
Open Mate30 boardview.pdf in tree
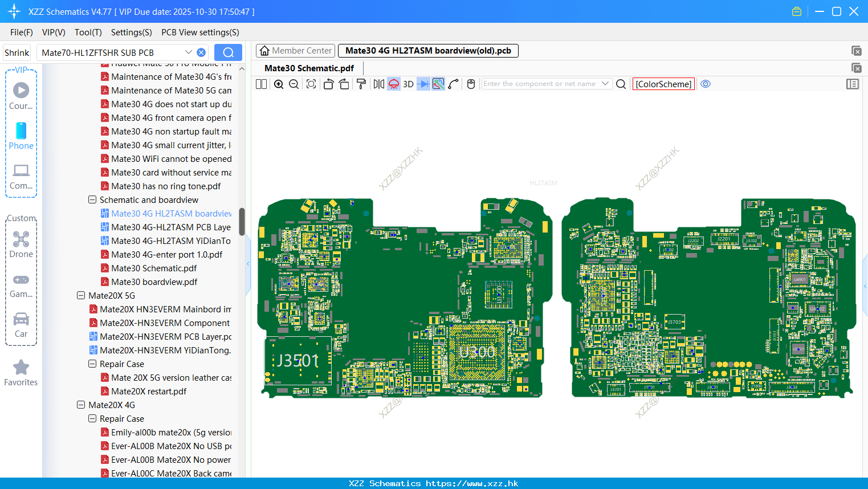click(x=149, y=282)
